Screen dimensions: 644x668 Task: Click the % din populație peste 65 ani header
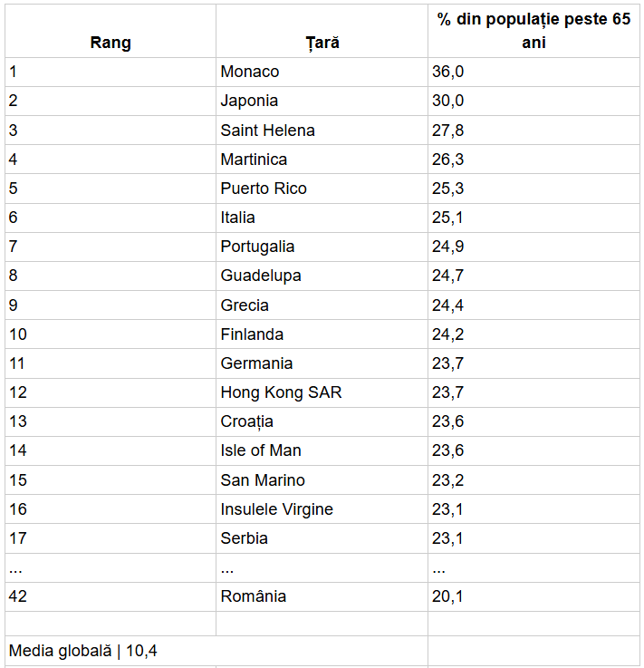533,31
